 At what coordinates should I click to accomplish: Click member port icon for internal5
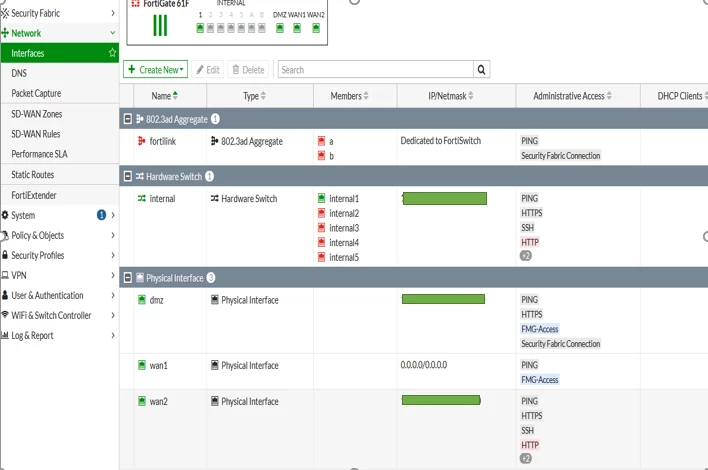point(321,257)
